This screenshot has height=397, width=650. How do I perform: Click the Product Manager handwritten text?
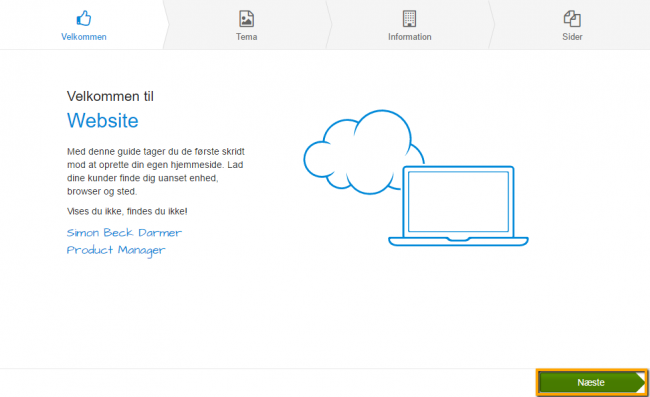click(116, 250)
